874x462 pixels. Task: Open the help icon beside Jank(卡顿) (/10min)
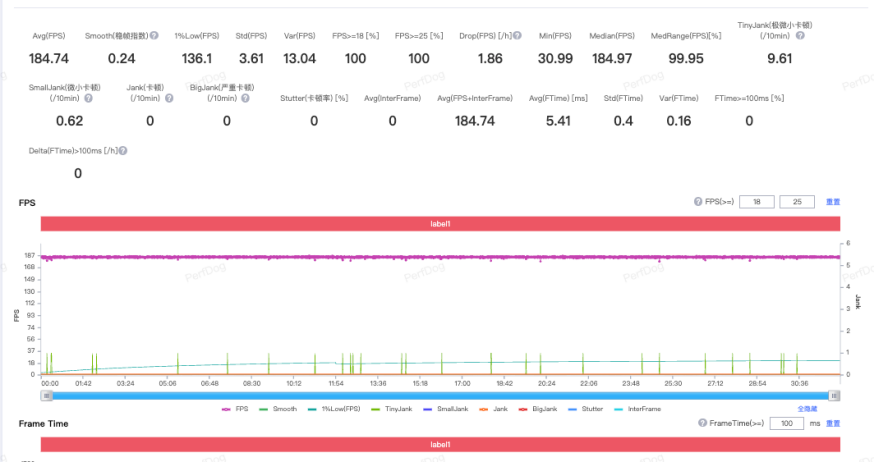169,98
